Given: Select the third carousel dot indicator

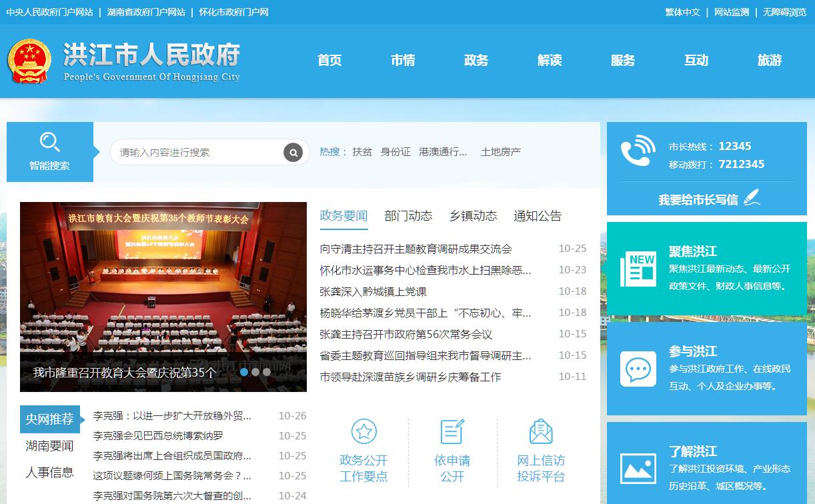Looking at the screenshot, I should click(x=267, y=372).
